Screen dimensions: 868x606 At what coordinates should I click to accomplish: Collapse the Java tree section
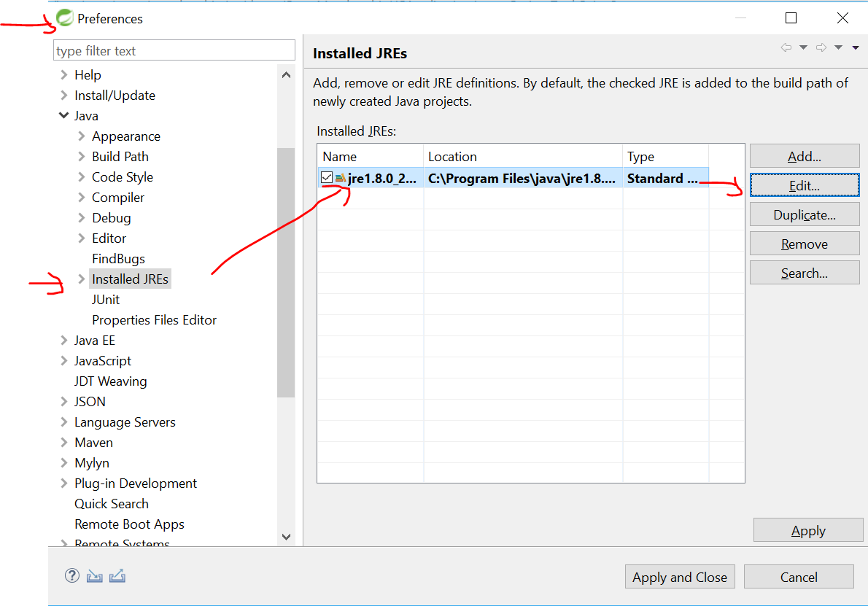point(64,115)
